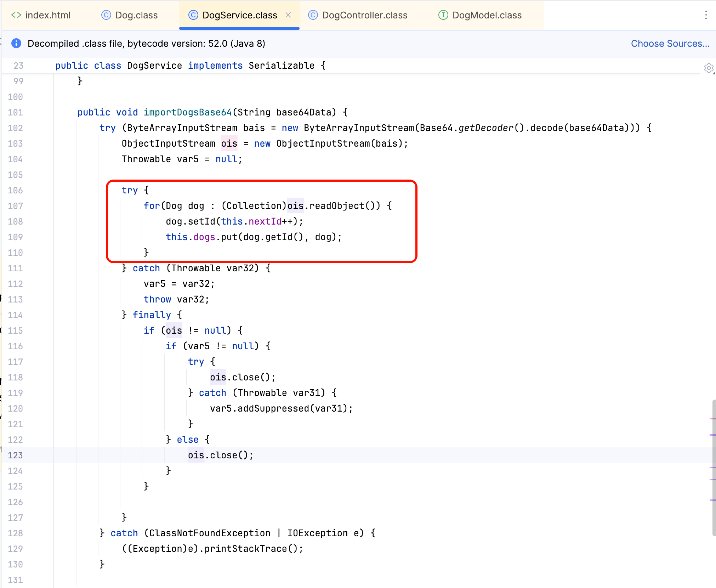
Task: Close the DogService.class tab
Action: (x=288, y=15)
